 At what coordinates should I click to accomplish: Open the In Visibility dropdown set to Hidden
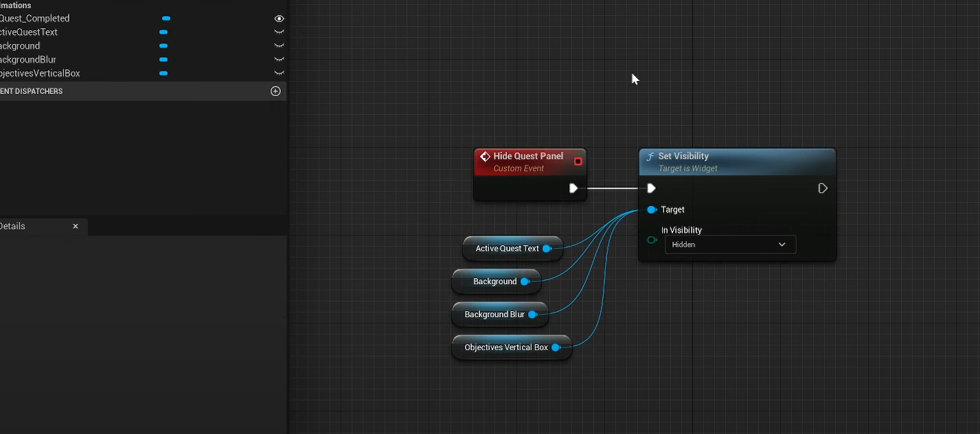point(730,244)
